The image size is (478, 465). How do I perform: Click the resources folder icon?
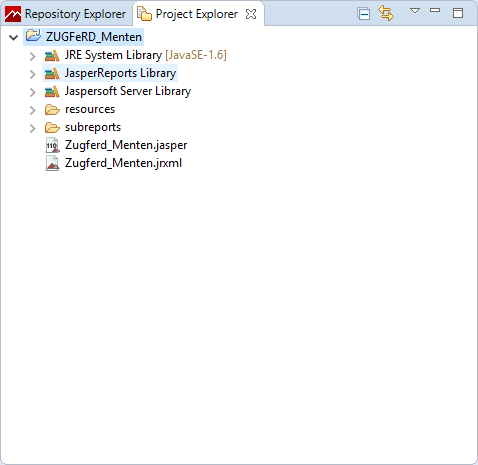point(52,109)
